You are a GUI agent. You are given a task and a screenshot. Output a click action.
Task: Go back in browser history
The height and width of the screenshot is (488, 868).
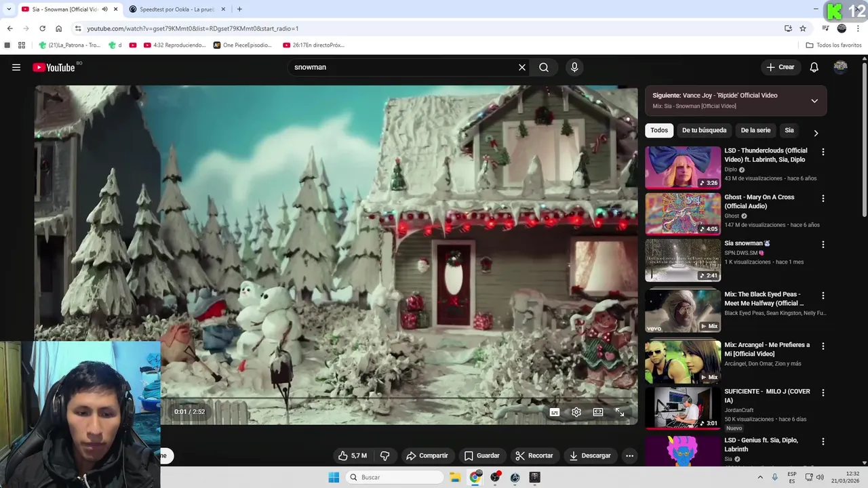(9, 28)
